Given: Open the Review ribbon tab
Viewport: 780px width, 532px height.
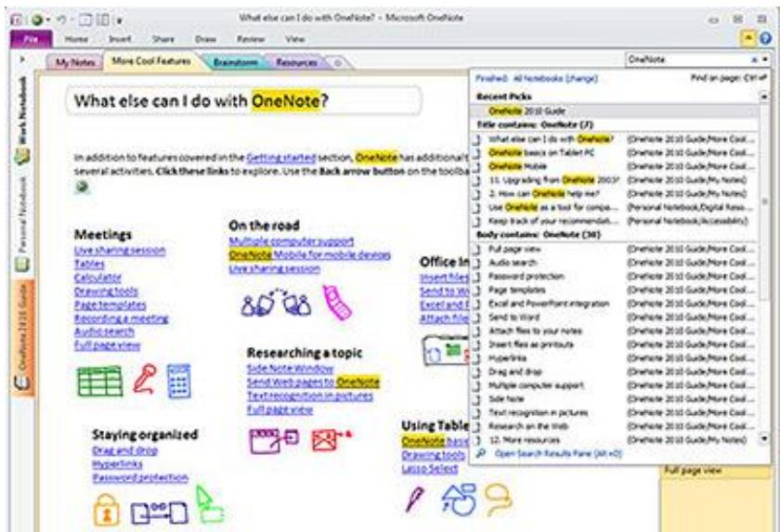Looking at the screenshot, I should click(250, 39).
